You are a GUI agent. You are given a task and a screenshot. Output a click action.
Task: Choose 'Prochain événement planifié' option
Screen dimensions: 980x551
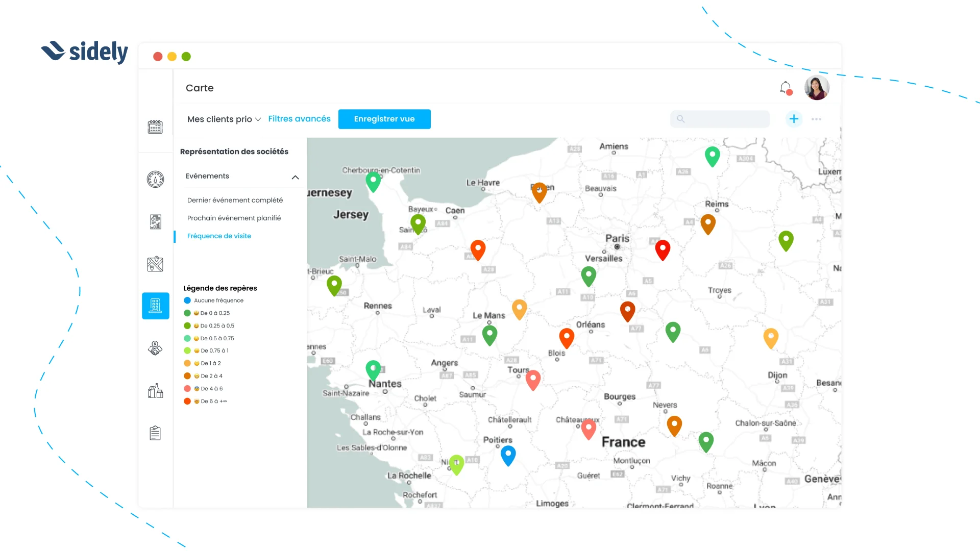pos(234,218)
